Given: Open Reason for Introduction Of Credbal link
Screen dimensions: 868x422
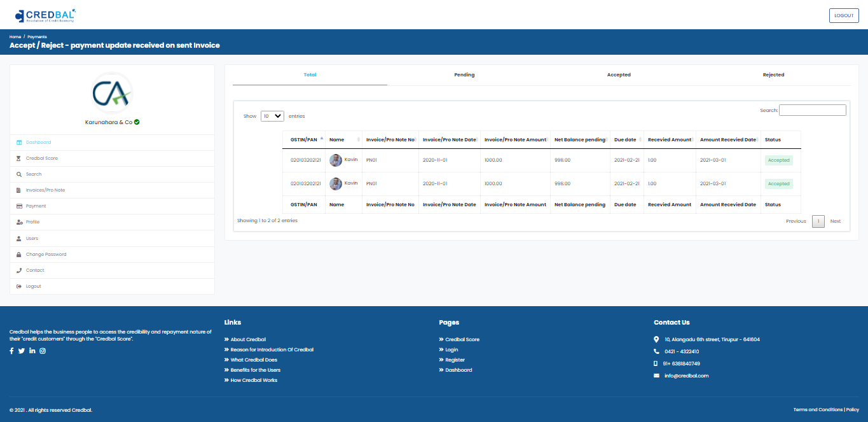Looking at the screenshot, I should [272, 349].
